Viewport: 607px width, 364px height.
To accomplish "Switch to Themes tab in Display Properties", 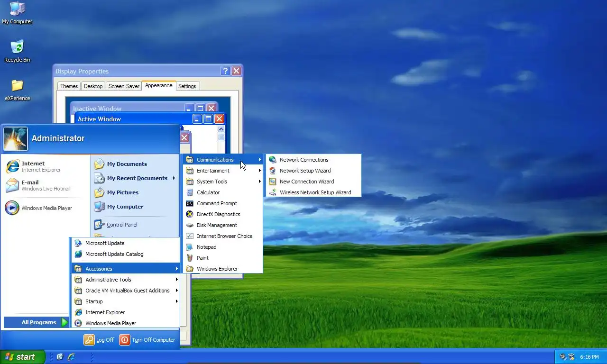I will [x=69, y=86].
